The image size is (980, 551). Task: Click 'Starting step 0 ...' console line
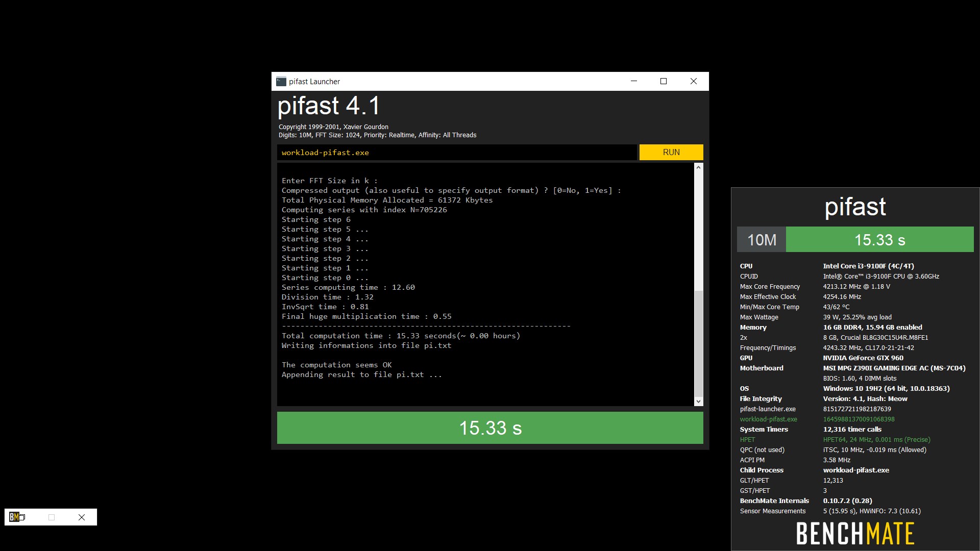coord(325,278)
